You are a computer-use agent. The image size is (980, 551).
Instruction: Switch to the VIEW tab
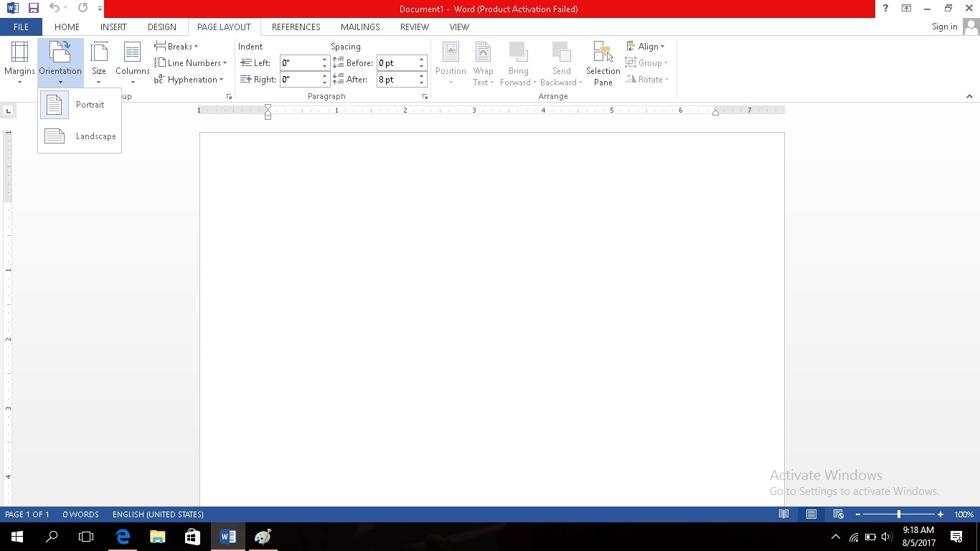click(x=459, y=27)
